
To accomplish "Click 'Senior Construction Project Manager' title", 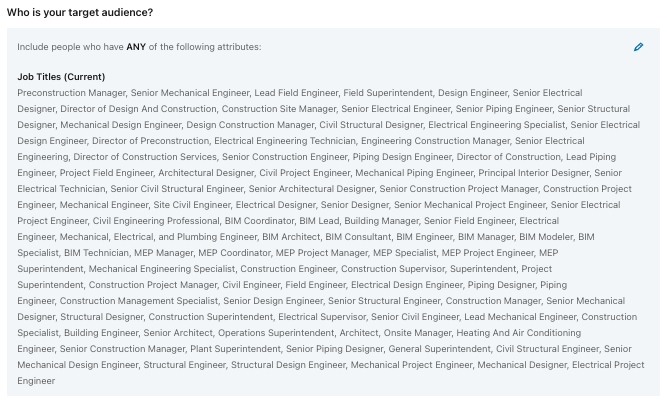I will pos(459,189).
